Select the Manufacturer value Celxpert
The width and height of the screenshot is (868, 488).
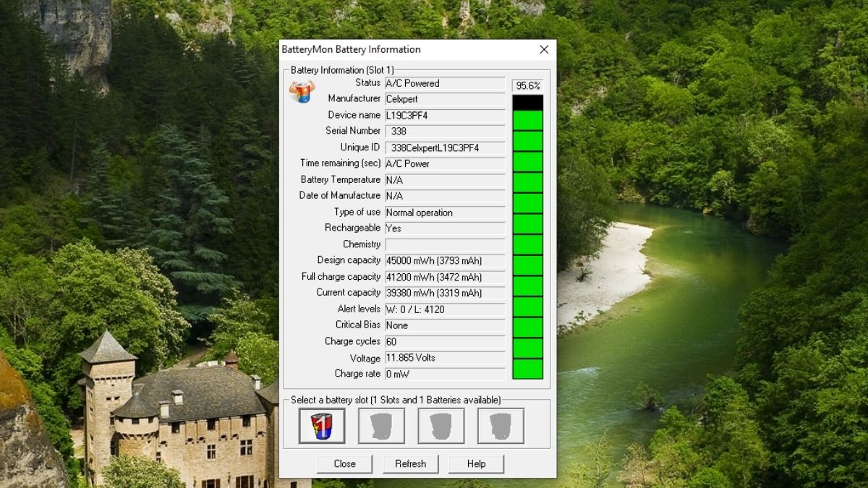tap(445, 99)
